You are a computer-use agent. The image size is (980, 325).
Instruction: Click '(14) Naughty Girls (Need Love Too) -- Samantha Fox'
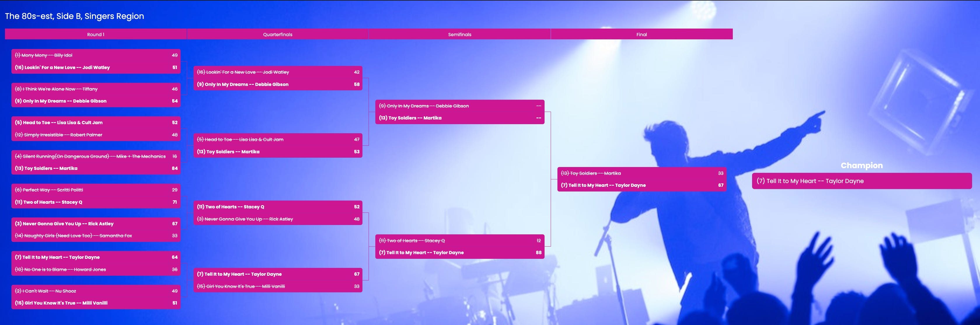[x=96, y=236]
